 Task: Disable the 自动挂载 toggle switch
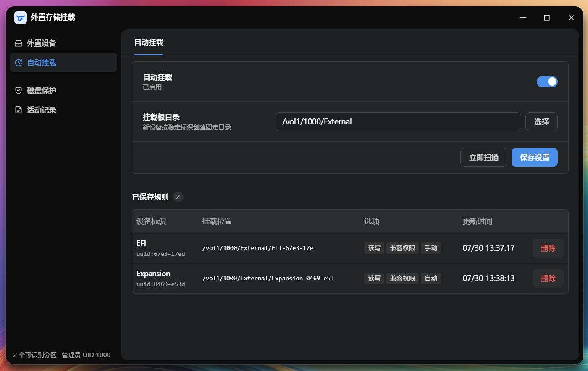click(547, 82)
